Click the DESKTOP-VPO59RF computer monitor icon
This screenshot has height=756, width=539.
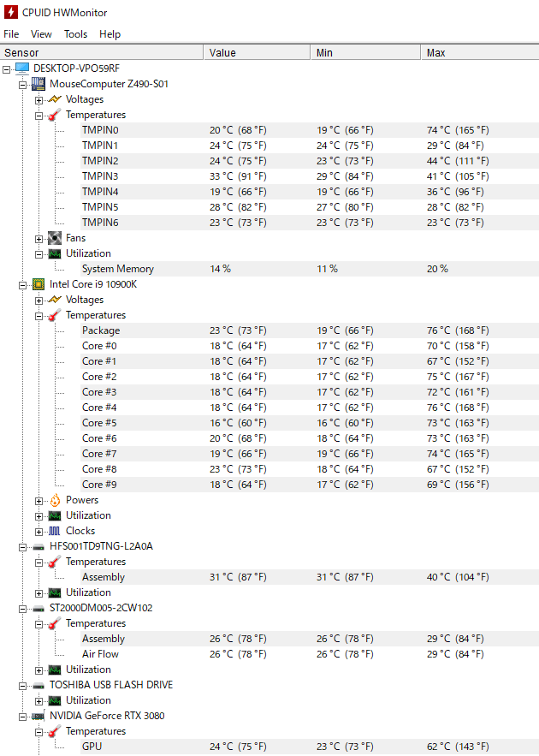click(x=22, y=68)
